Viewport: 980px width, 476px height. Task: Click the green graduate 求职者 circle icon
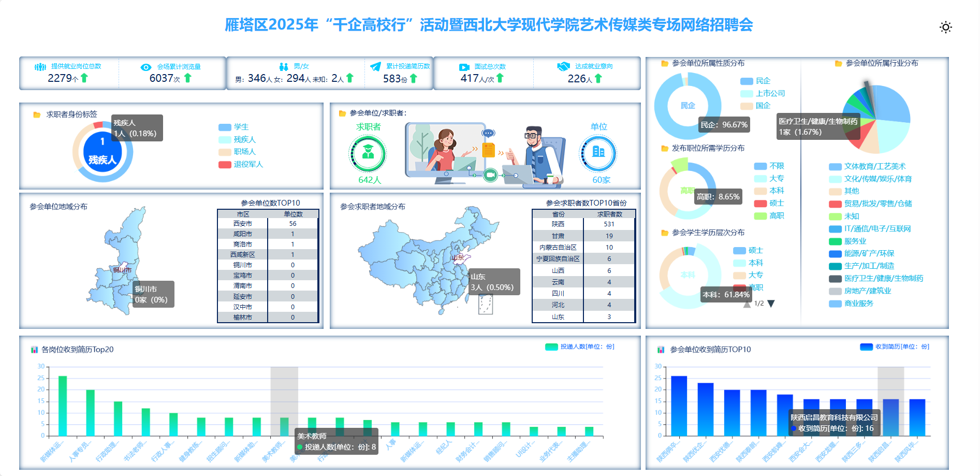coord(368,153)
